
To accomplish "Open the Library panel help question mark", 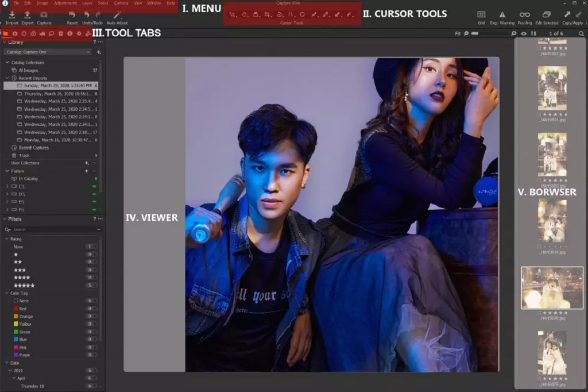I will [x=95, y=42].
